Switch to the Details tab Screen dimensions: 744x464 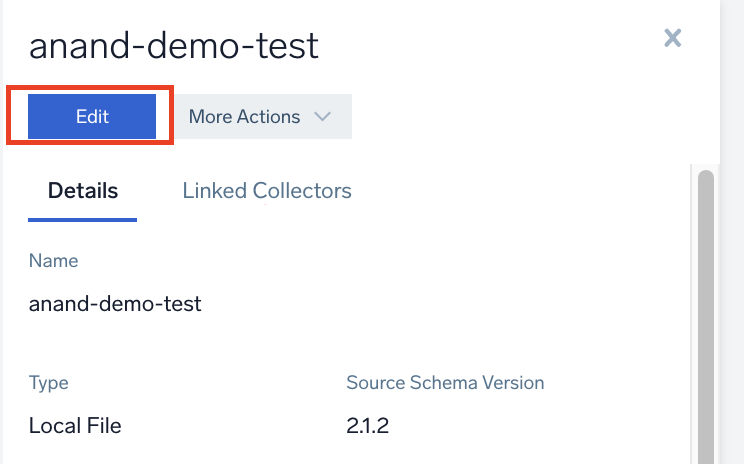(x=83, y=190)
